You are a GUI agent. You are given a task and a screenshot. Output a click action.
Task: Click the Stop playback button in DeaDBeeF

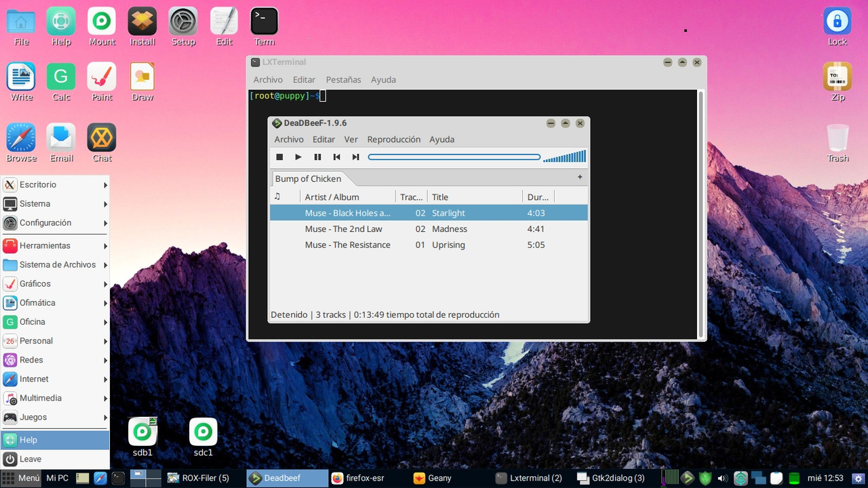tap(279, 157)
